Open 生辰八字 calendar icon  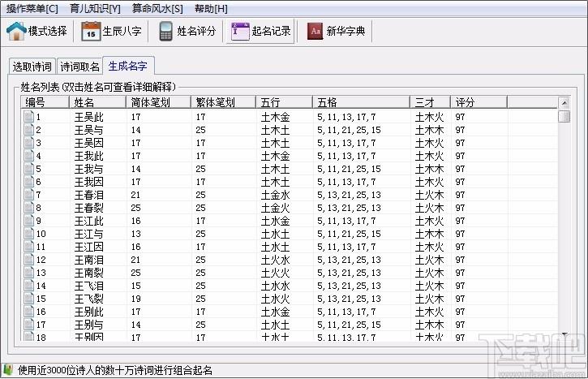90,32
